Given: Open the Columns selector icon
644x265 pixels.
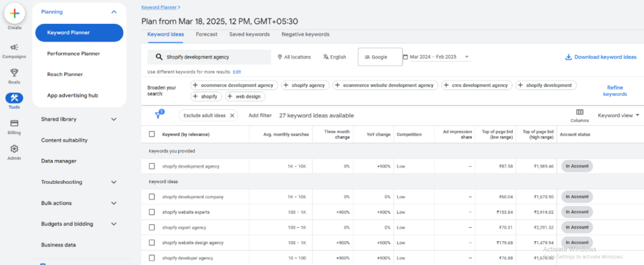Looking at the screenshot, I should 579,113.
